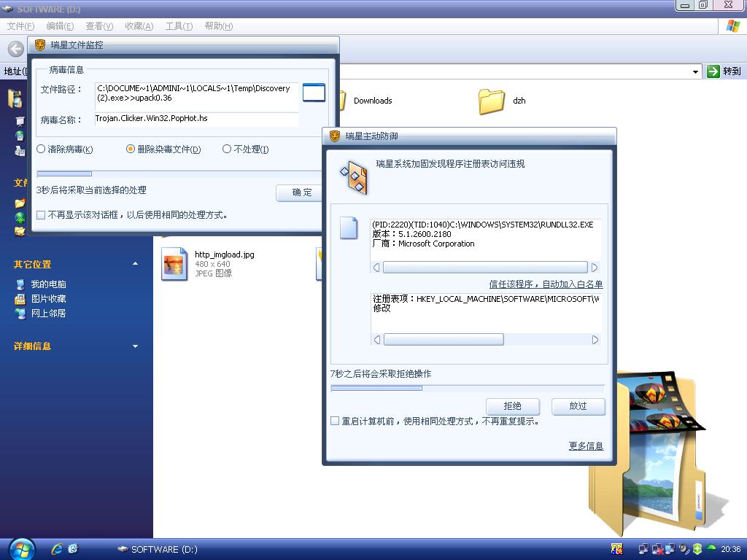The height and width of the screenshot is (560, 747).
Task: Click the order prints online globe icon
Action: click(20, 136)
